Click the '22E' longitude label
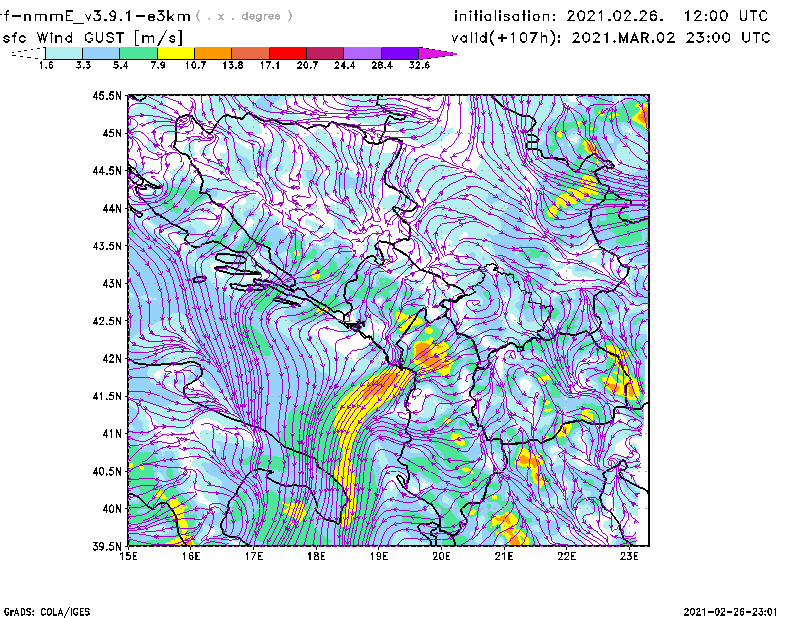800x618 pixels. pyautogui.click(x=566, y=556)
